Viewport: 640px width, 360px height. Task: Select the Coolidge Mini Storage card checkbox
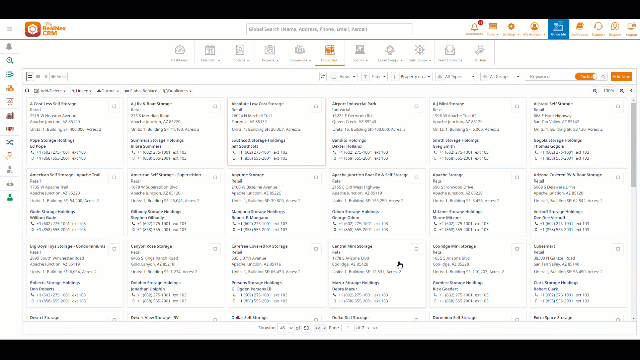pos(517,249)
